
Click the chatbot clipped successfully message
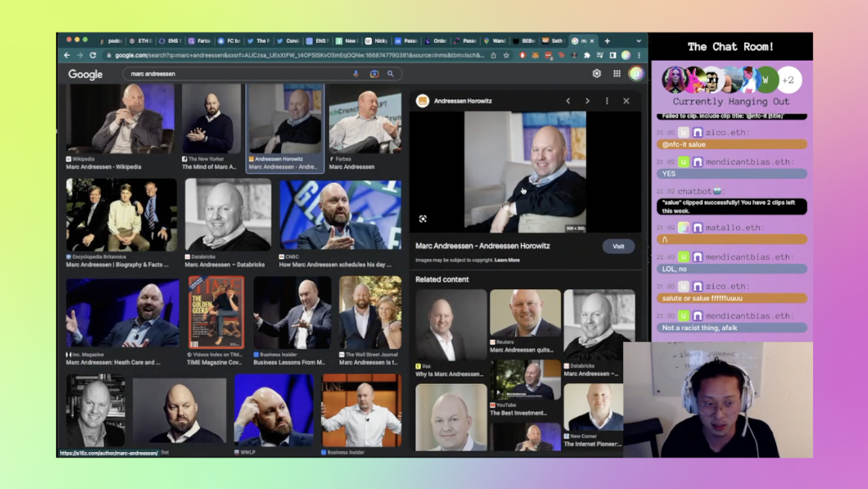[x=732, y=206]
